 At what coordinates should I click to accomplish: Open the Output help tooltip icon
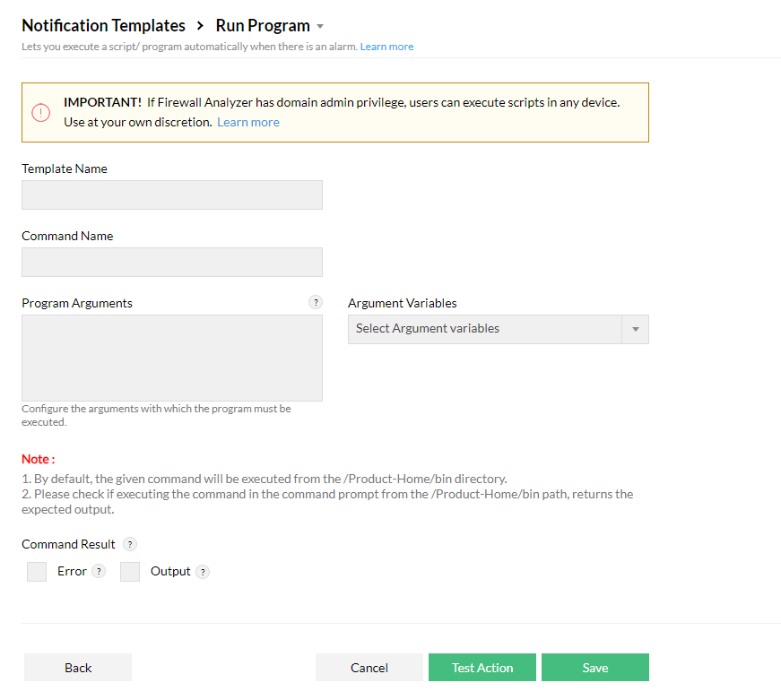(203, 571)
